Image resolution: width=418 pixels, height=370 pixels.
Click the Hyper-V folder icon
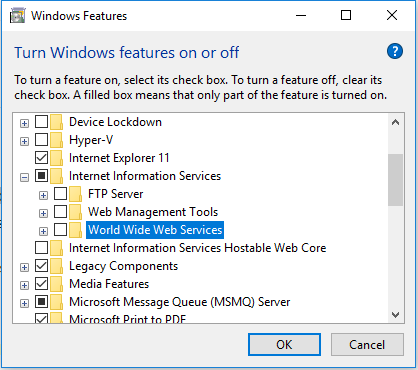[57, 140]
